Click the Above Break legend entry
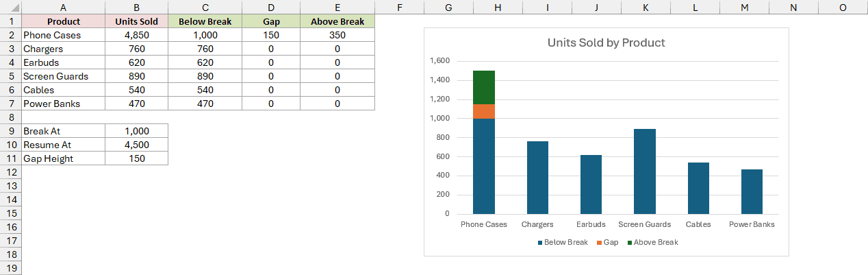The image size is (868, 275). click(x=652, y=242)
